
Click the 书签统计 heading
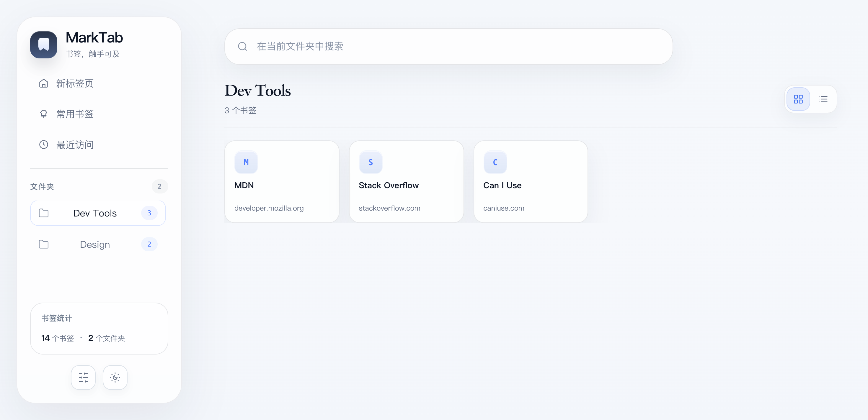[x=57, y=318]
